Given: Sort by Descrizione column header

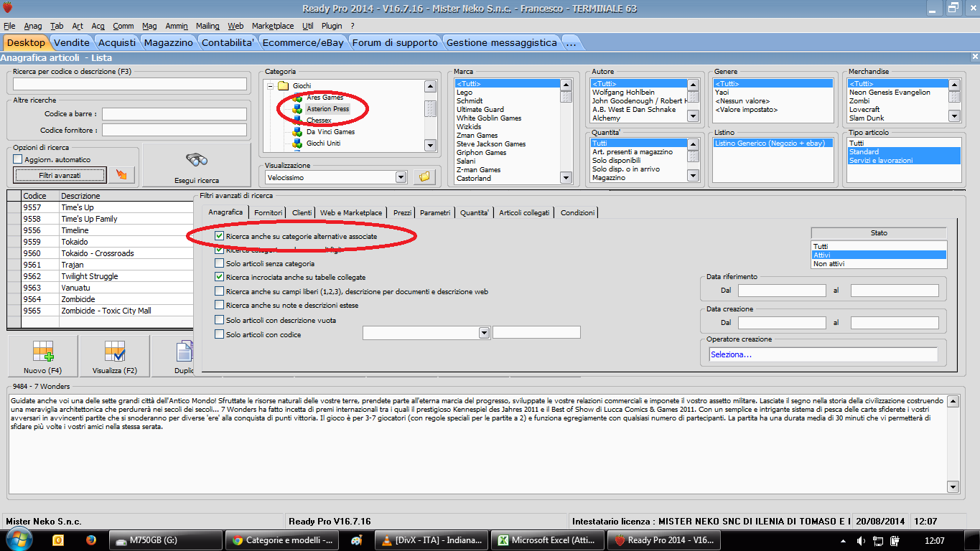Looking at the screenshot, I should click(126, 196).
